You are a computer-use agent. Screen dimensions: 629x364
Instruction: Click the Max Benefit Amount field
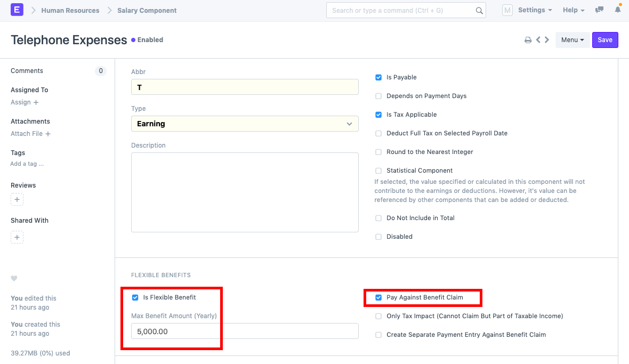(x=245, y=331)
